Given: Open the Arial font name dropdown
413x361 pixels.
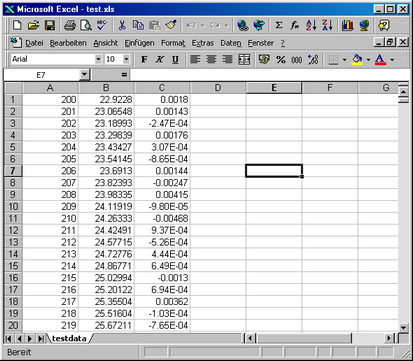Looking at the screenshot, I should click(98, 60).
